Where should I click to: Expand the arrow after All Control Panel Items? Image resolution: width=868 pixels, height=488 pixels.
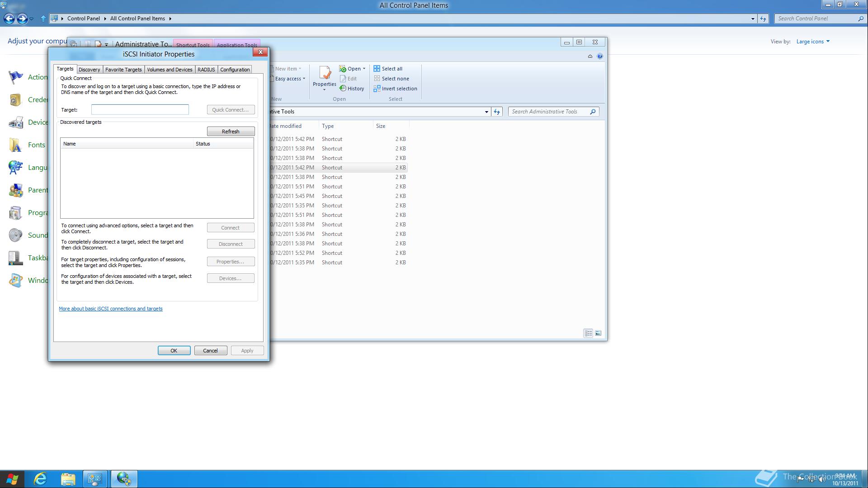click(x=170, y=19)
